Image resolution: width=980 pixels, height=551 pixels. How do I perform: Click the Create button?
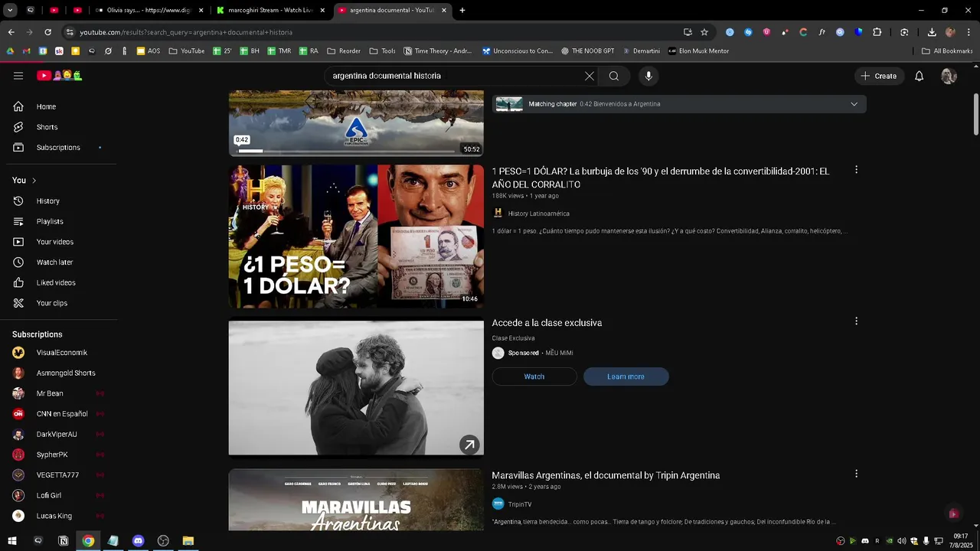pos(879,76)
